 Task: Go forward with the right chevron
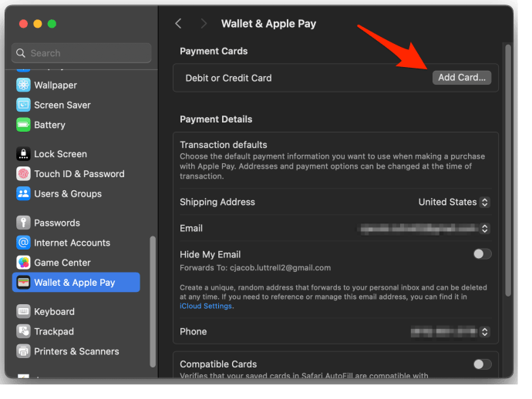point(204,24)
